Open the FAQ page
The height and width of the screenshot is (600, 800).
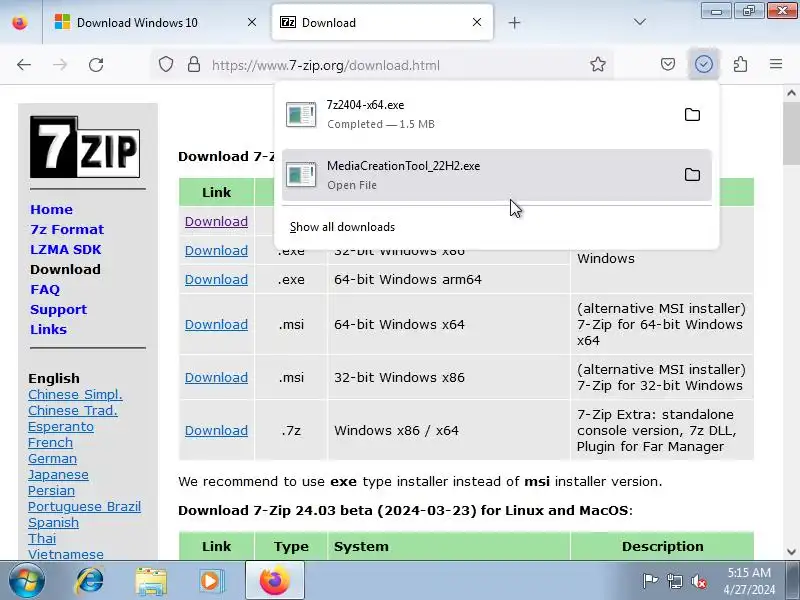pyautogui.click(x=45, y=290)
